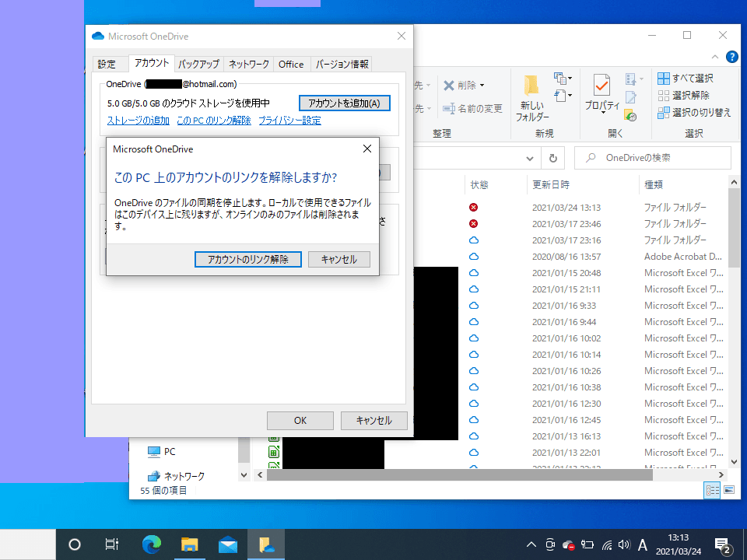747x560 pixels.
Task: Confirm with the アカウントのリンク解除 button
Action: (x=247, y=259)
